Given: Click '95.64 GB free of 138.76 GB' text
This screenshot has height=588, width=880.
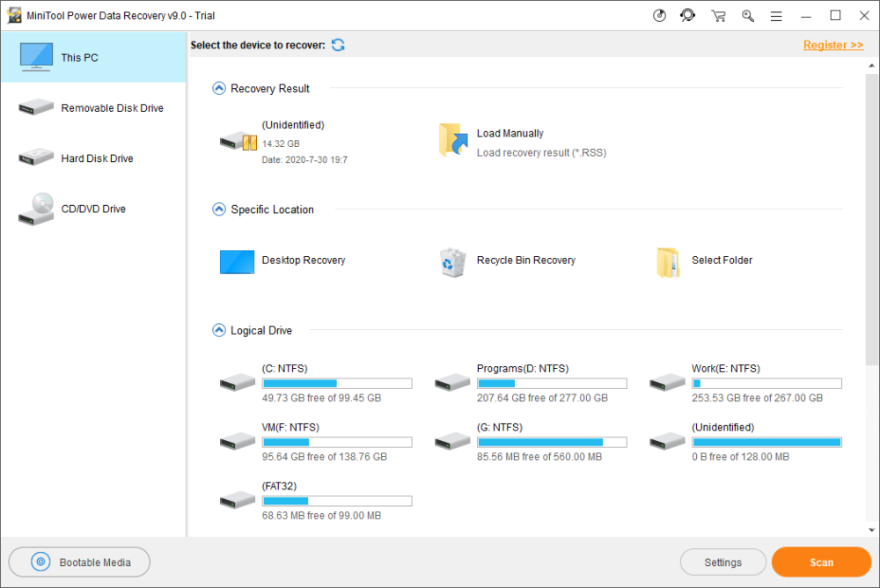Looking at the screenshot, I should 325,457.
